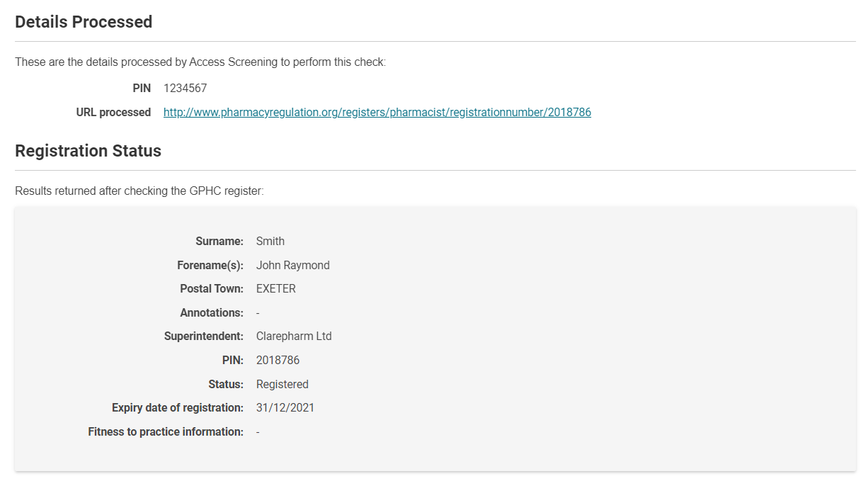Screen dimensions: 868x481
Task: Click the Superintendent field label
Action: click(203, 336)
